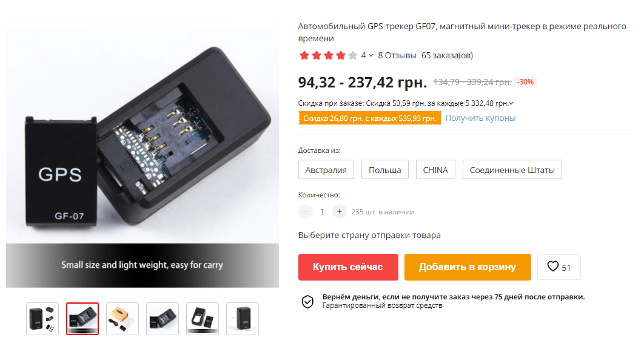Select the last thumbnail of upright tracker

point(243,319)
